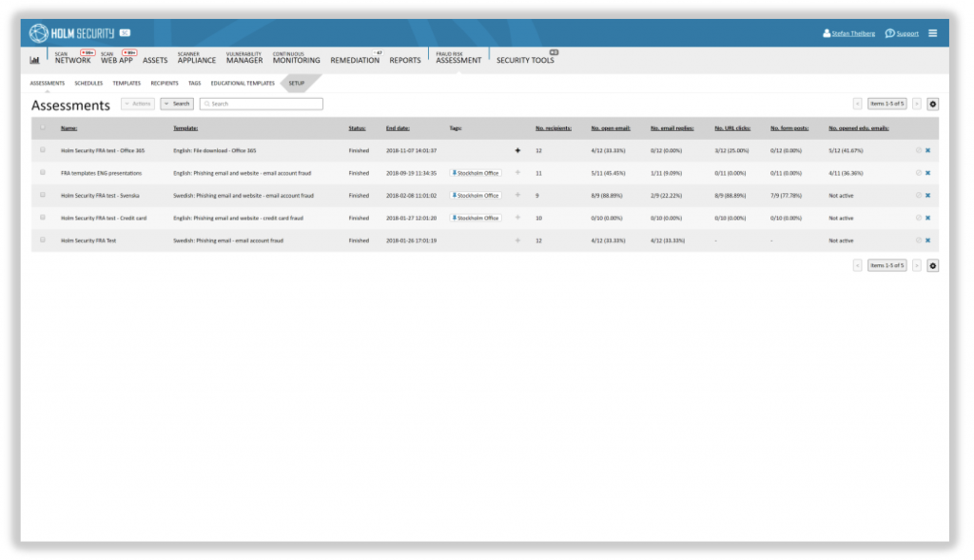Go to next page in top pagination

(x=917, y=104)
